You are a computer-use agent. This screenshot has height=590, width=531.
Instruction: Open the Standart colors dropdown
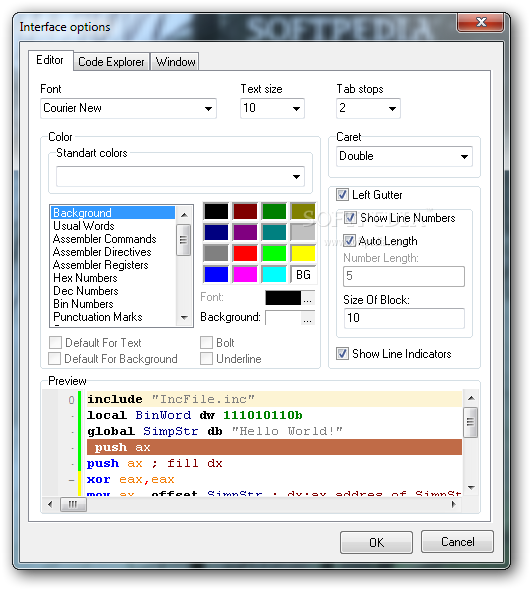coord(180,176)
